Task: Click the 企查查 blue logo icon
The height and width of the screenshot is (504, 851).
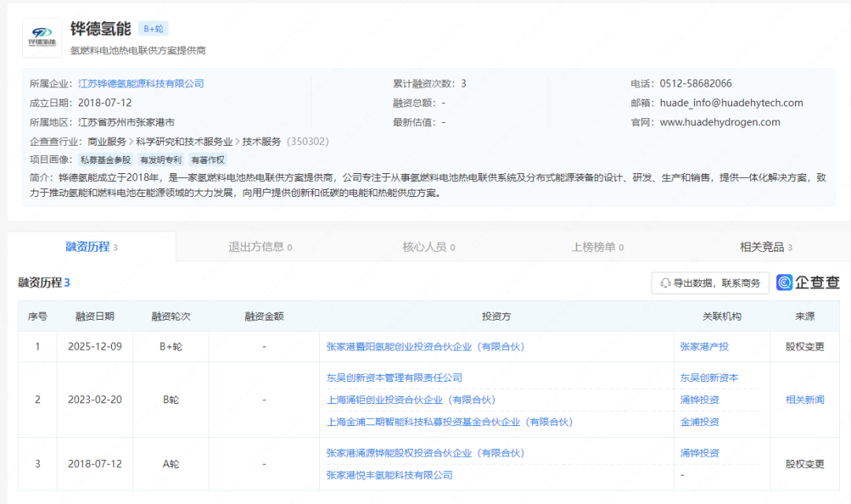Action: click(783, 282)
